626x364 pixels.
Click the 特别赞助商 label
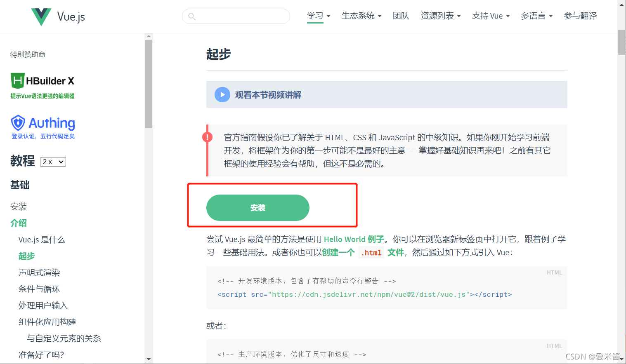tap(28, 54)
